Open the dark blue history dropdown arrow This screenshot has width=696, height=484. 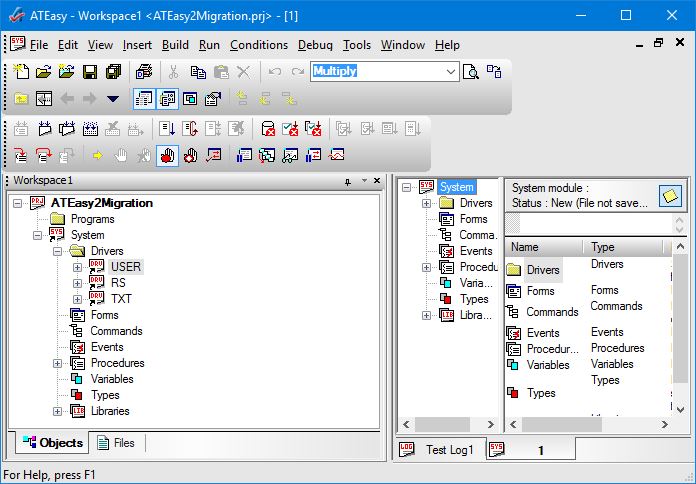point(113,99)
